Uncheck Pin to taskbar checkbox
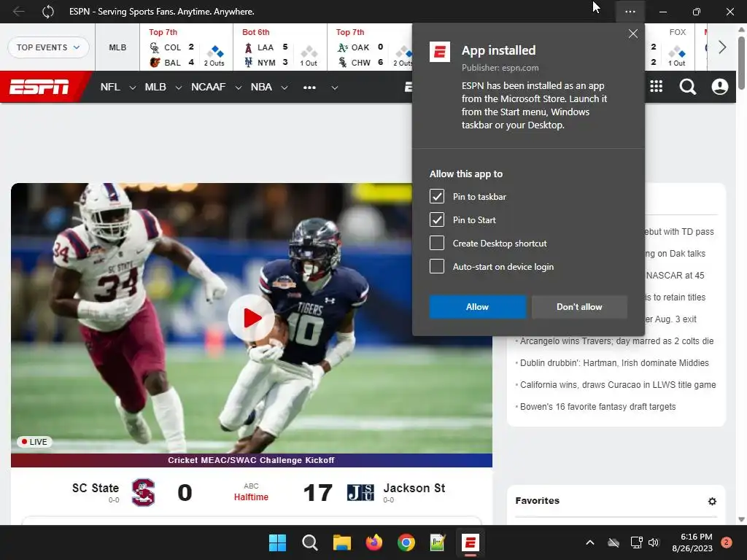Image resolution: width=747 pixels, height=560 pixels. (x=437, y=196)
